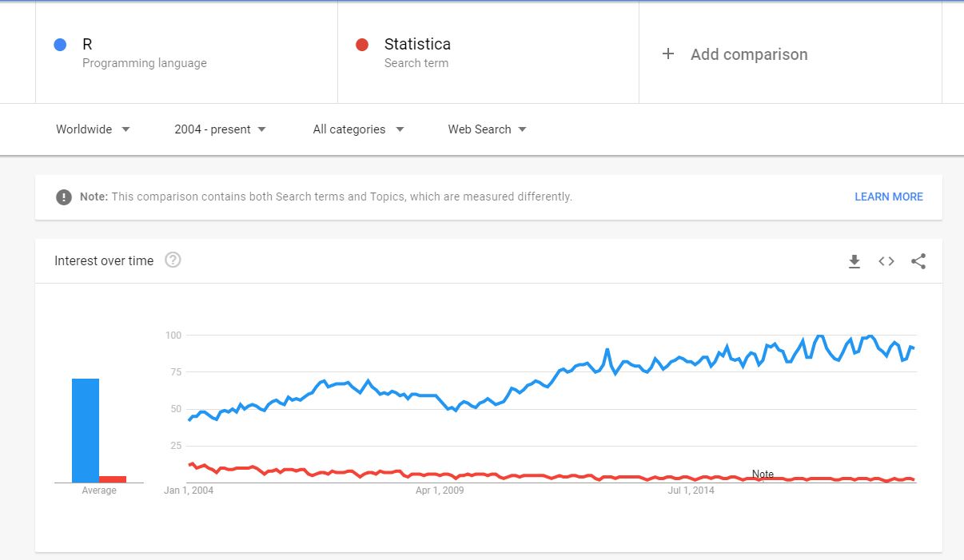The height and width of the screenshot is (560, 964).
Task: Click the Note marker on the chart
Action: point(763,475)
